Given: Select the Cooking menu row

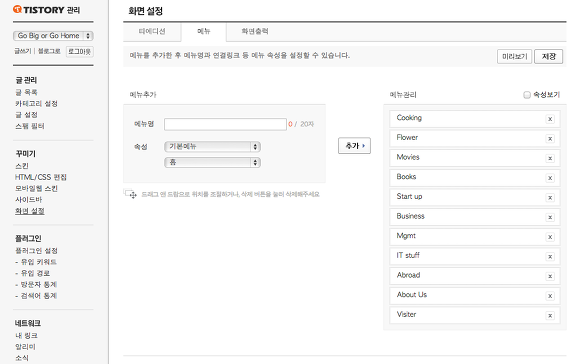Looking at the screenshot, I should 475,119.
